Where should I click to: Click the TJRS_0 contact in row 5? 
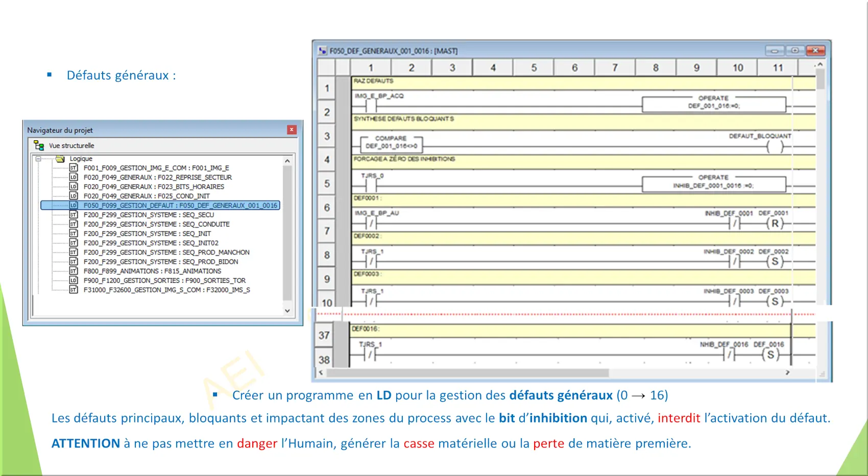point(371,185)
